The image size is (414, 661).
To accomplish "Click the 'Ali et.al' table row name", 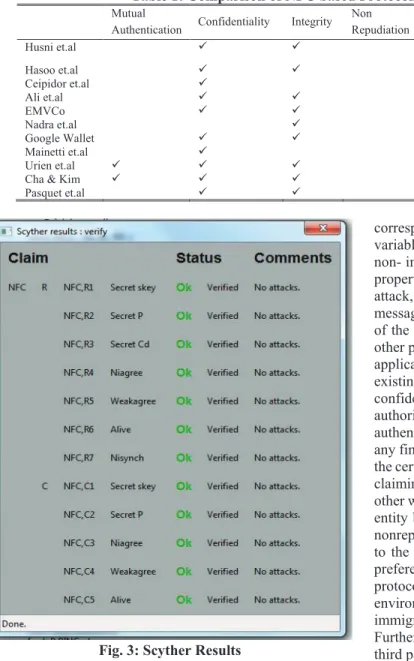I will [x=44, y=97].
